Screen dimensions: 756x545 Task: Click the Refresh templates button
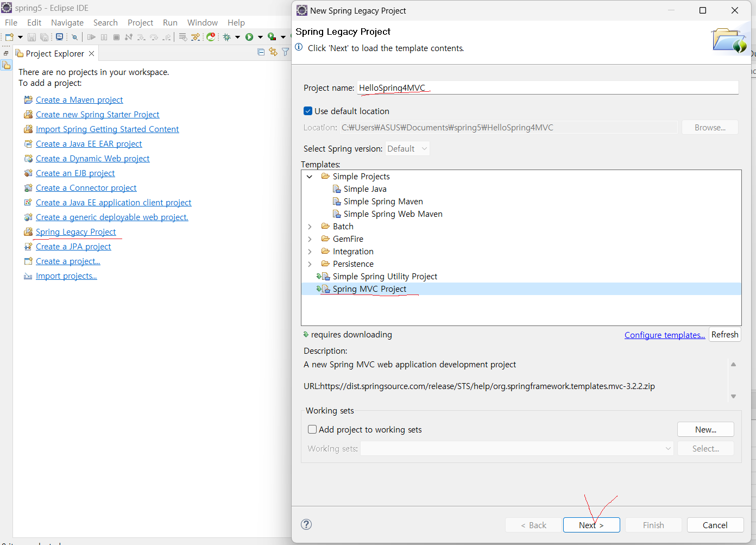pyautogui.click(x=725, y=335)
